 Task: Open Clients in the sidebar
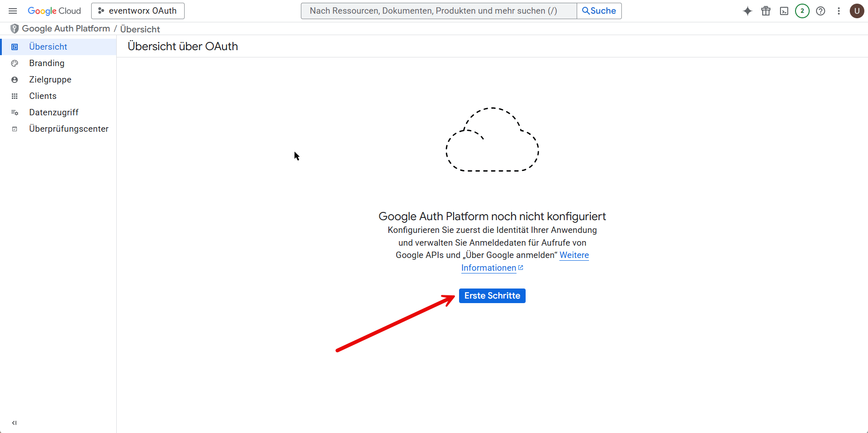tap(58, 96)
